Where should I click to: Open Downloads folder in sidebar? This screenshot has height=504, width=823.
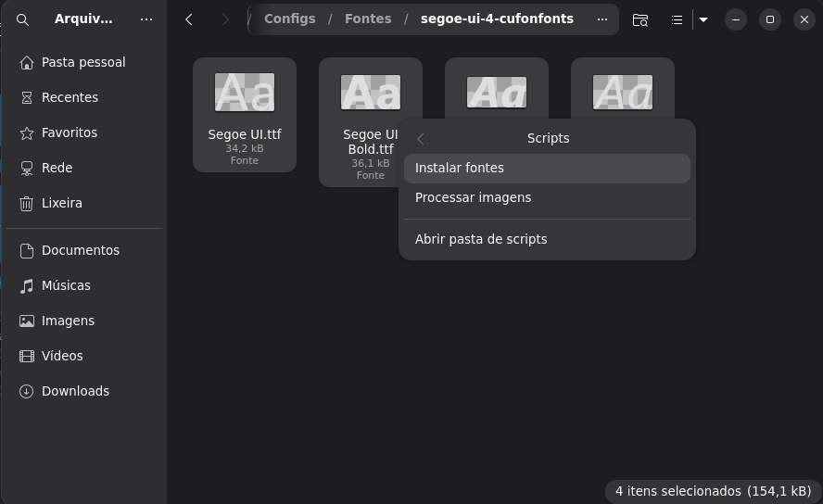point(75,391)
